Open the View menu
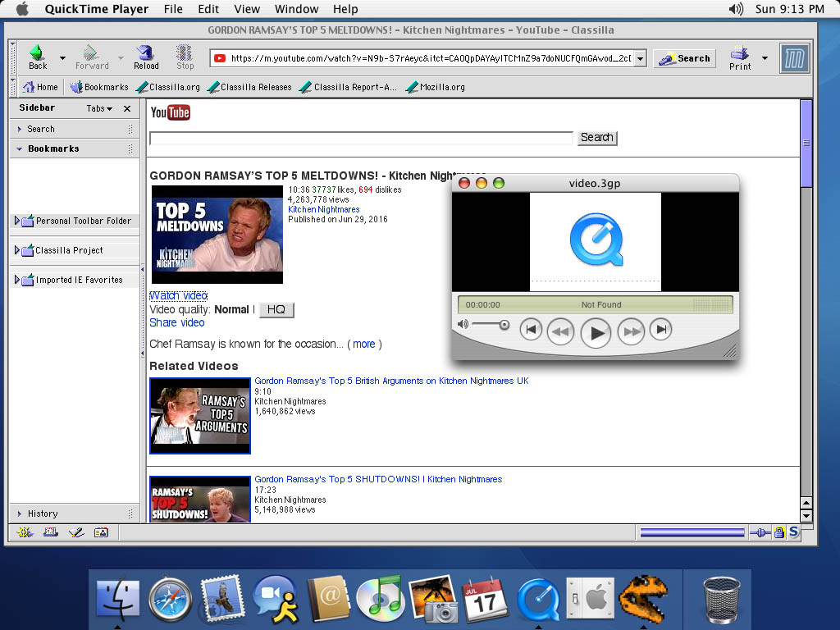840x630 pixels. tap(247, 9)
